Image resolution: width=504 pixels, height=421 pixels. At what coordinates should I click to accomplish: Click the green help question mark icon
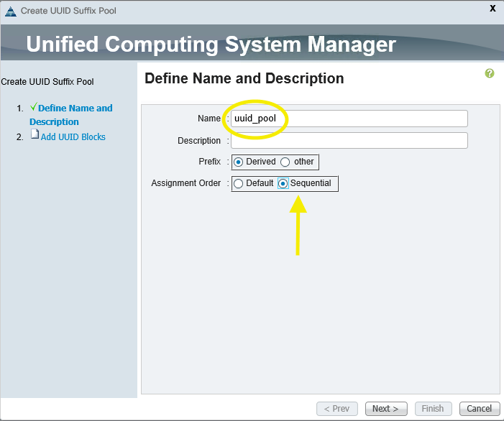(490, 73)
